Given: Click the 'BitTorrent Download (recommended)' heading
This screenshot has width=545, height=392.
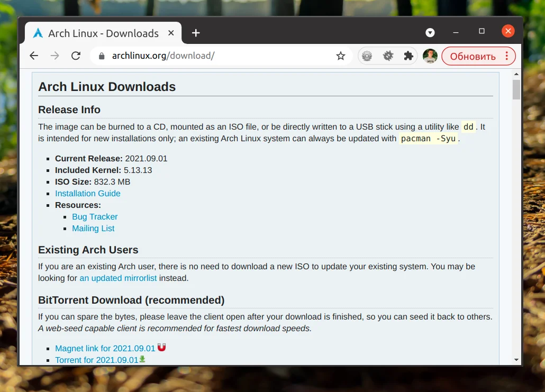Looking at the screenshot, I should [131, 300].
